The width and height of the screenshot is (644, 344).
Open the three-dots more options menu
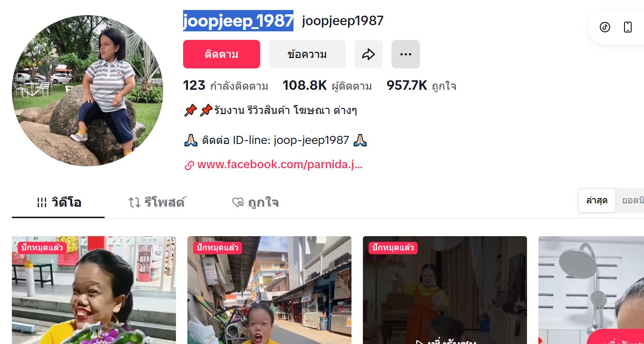point(406,54)
